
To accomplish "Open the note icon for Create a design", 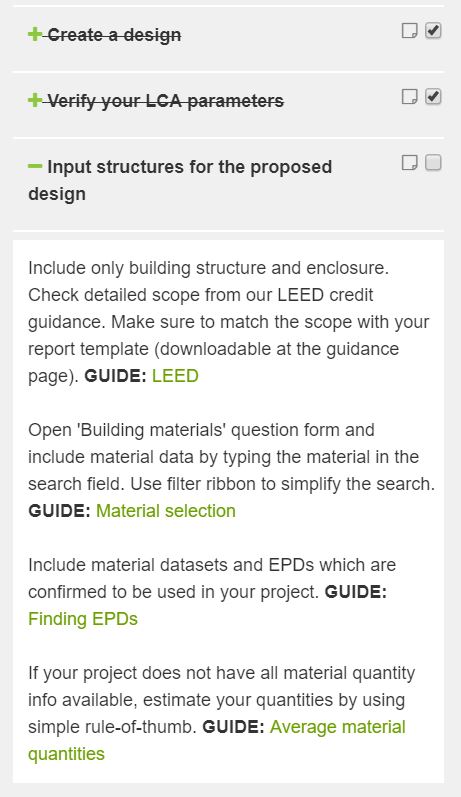I will pos(410,30).
